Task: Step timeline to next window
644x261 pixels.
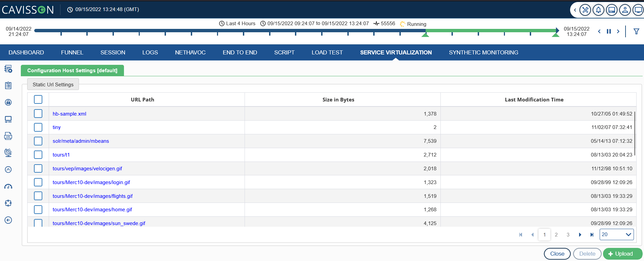Action: [x=618, y=31]
